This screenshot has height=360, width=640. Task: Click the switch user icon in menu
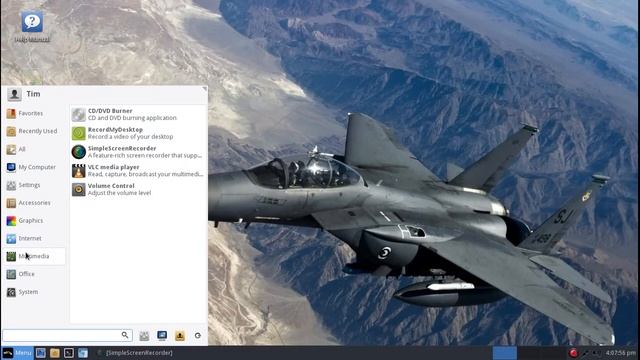coord(180,336)
